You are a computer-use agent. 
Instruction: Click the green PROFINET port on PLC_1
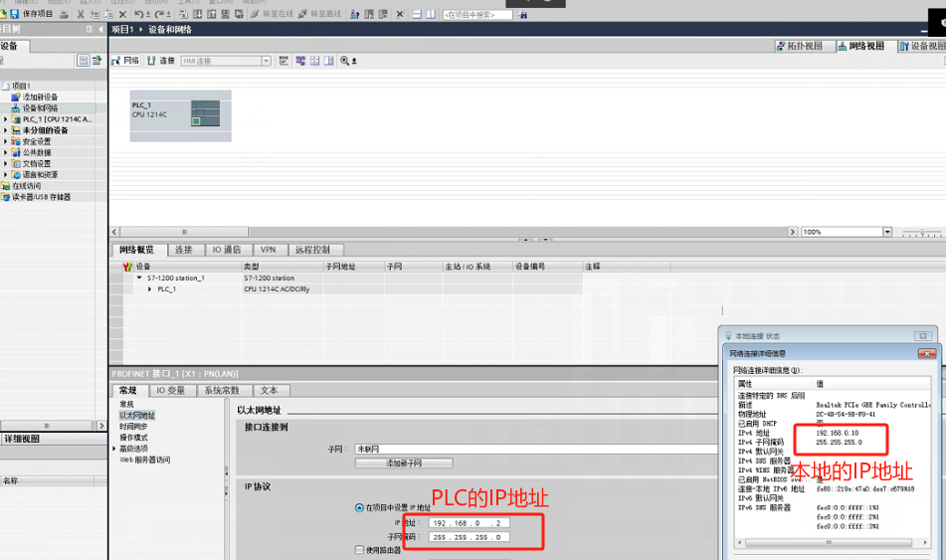coord(196,121)
